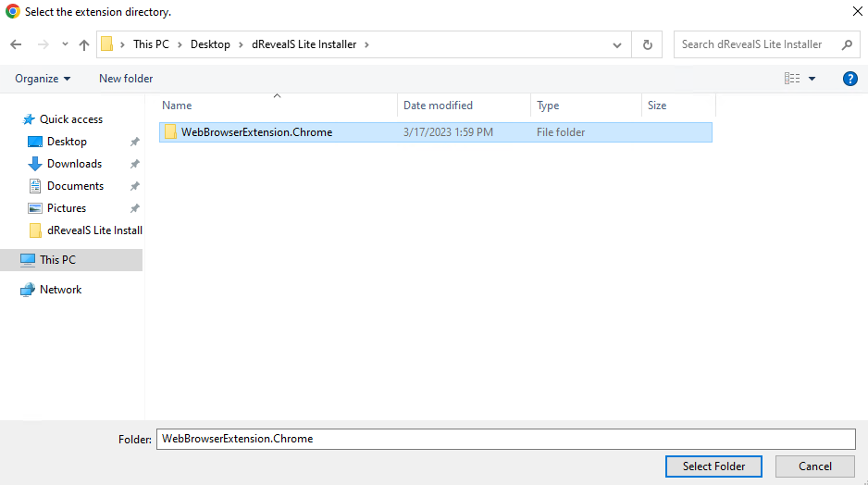
Task: Open the Organize menu
Action: [43, 79]
